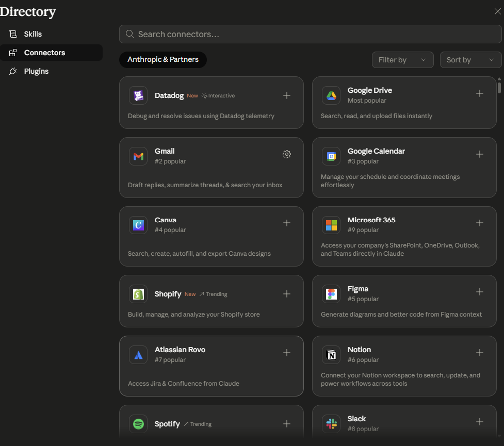
Task: Click "Debug and resolve issues using Datadog telemetry"
Action: pos(201,116)
